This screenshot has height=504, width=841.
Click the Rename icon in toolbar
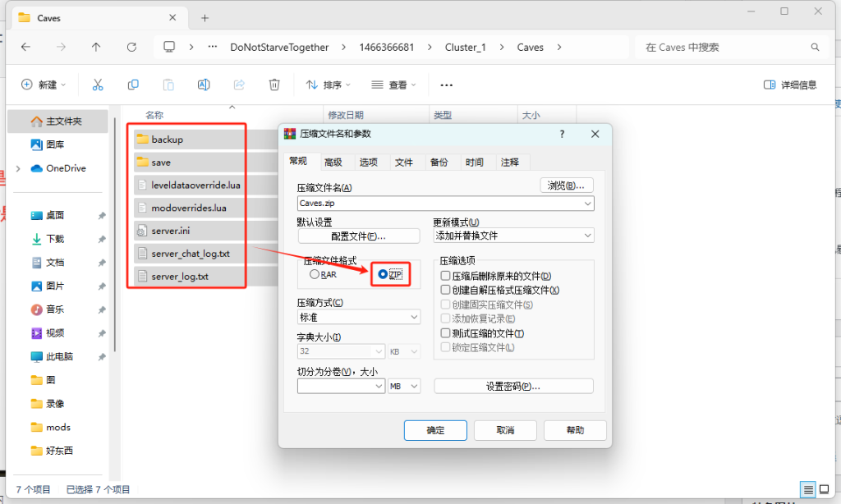tap(204, 85)
